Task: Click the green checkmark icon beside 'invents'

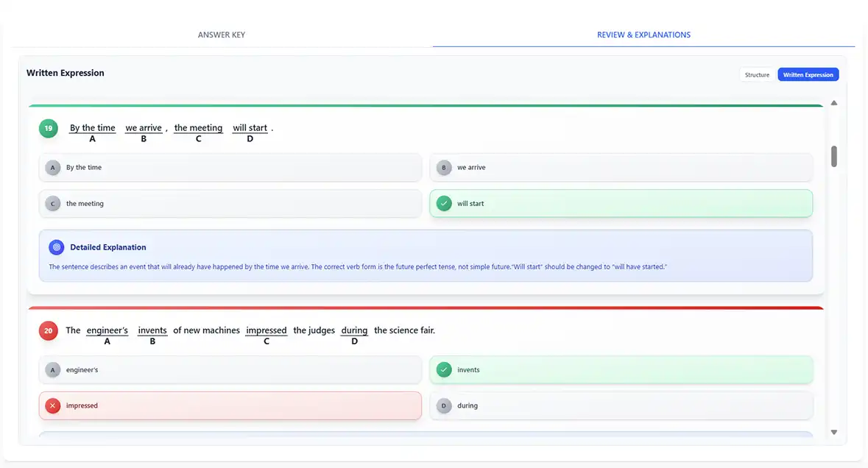Action: 444,370
